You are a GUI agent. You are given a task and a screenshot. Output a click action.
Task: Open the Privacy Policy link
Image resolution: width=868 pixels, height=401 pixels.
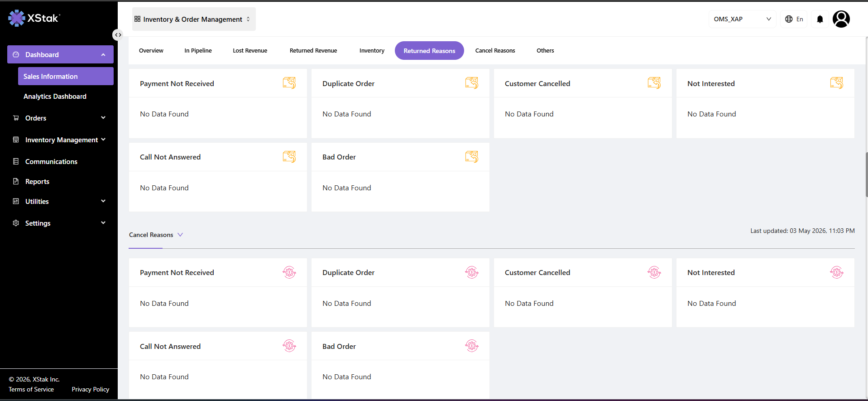[x=91, y=389]
